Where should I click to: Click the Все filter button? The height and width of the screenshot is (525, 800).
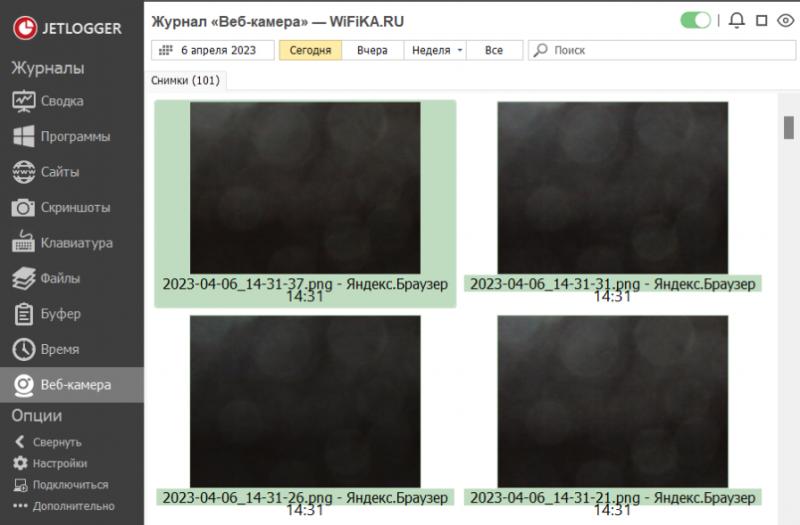pos(494,50)
